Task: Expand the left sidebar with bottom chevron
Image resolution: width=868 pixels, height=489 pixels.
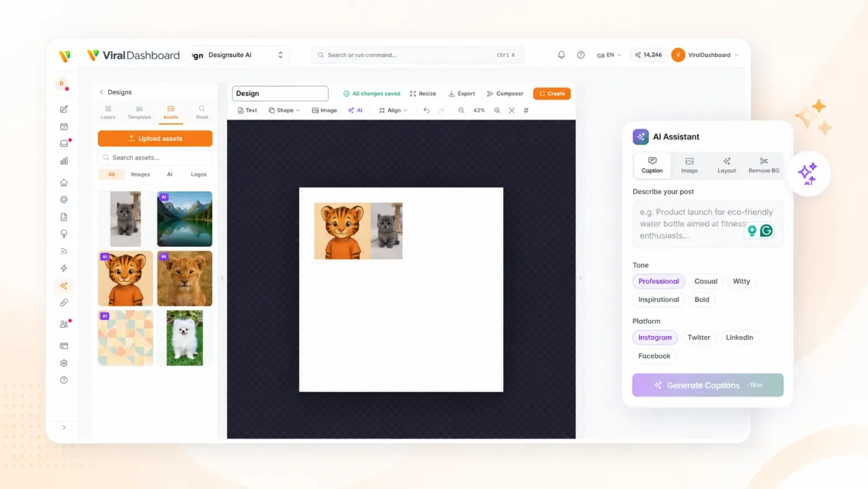Action: 64,428
